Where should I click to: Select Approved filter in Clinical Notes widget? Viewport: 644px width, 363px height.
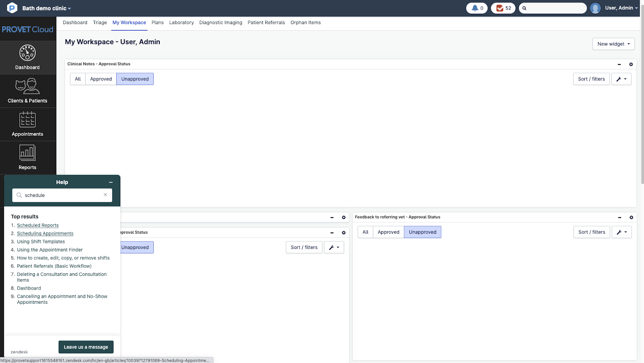[x=101, y=79]
